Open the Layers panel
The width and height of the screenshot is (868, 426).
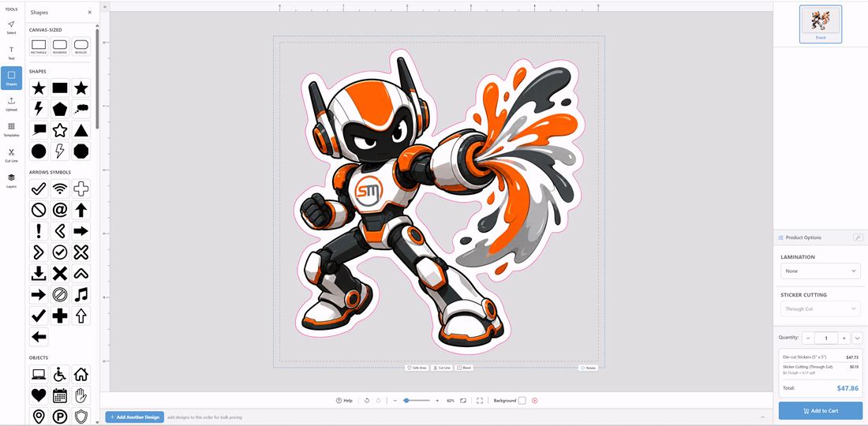(x=11, y=181)
